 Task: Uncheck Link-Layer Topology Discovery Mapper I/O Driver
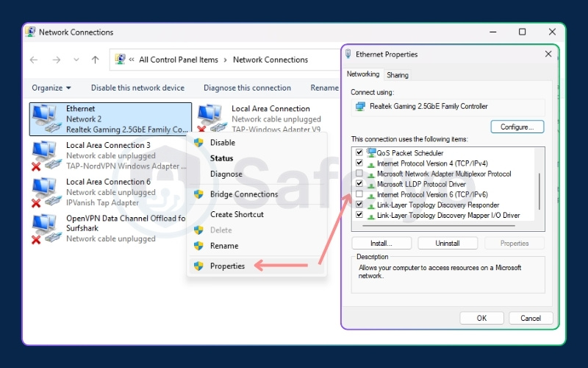click(359, 215)
